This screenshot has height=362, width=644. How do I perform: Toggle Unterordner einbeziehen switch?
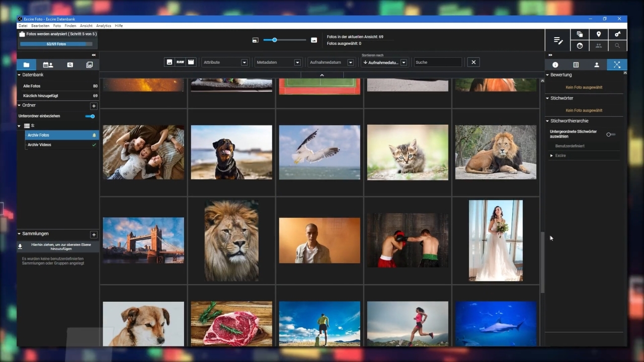90,116
